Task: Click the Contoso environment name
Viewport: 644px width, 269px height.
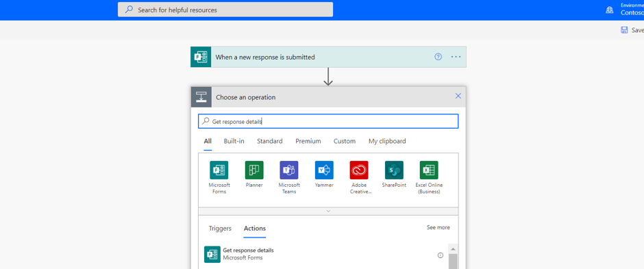Action: [632, 13]
